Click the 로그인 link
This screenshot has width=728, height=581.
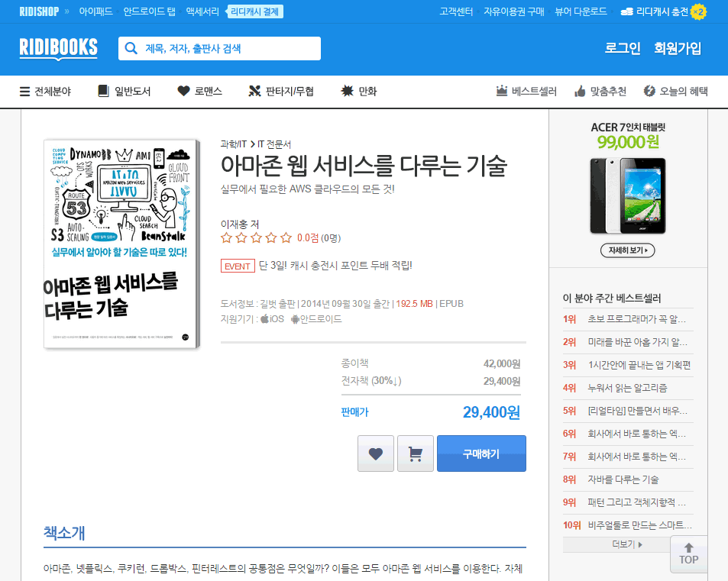(623, 48)
